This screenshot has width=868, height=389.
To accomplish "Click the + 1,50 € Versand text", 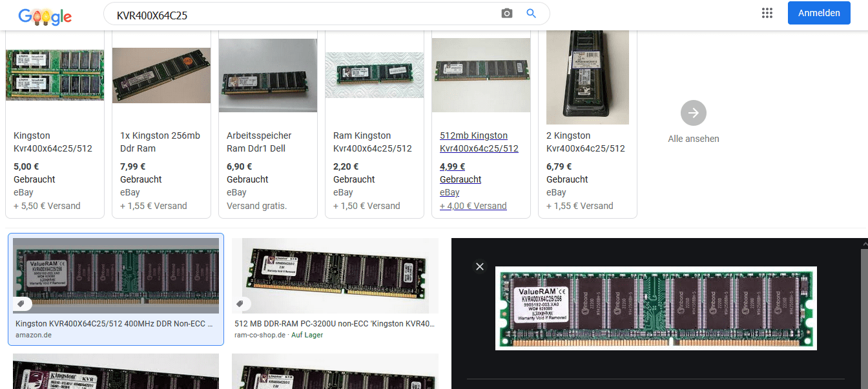I will [x=367, y=206].
